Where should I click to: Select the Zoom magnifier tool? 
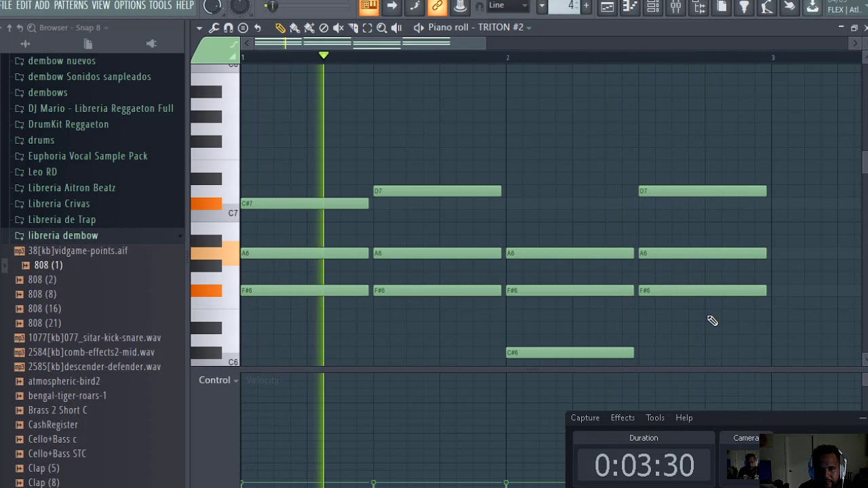click(x=381, y=28)
